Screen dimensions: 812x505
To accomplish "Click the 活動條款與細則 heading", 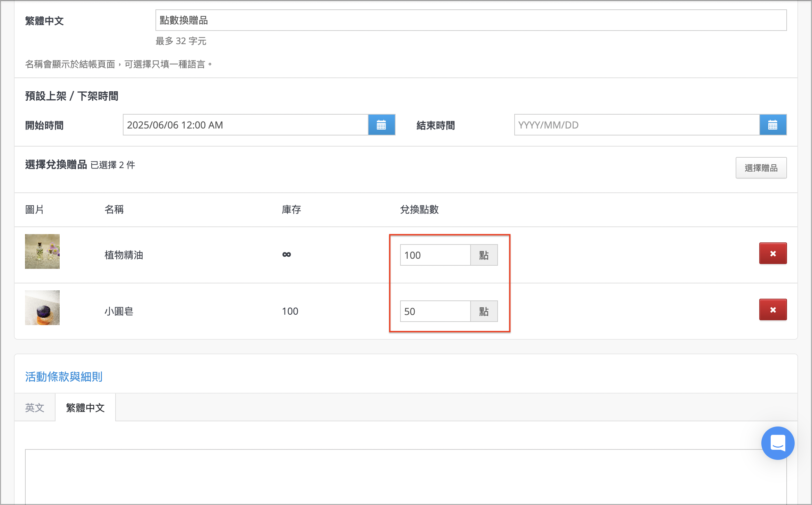I will pyautogui.click(x=64, y=376).
